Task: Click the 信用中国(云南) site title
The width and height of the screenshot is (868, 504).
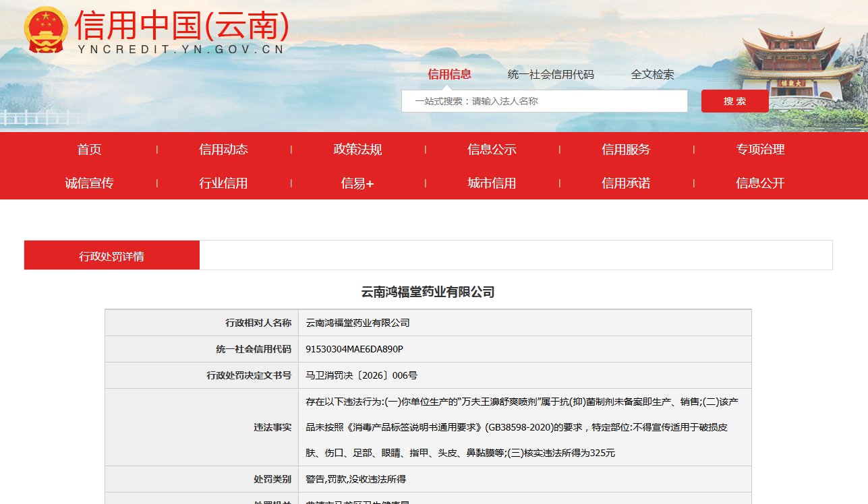Action: [x=181, y=26]
